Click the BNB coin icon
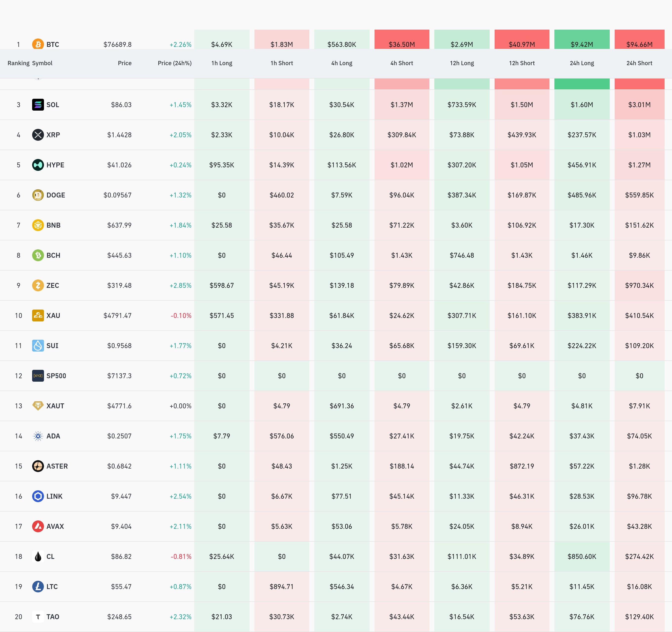 tap(38, 225)
